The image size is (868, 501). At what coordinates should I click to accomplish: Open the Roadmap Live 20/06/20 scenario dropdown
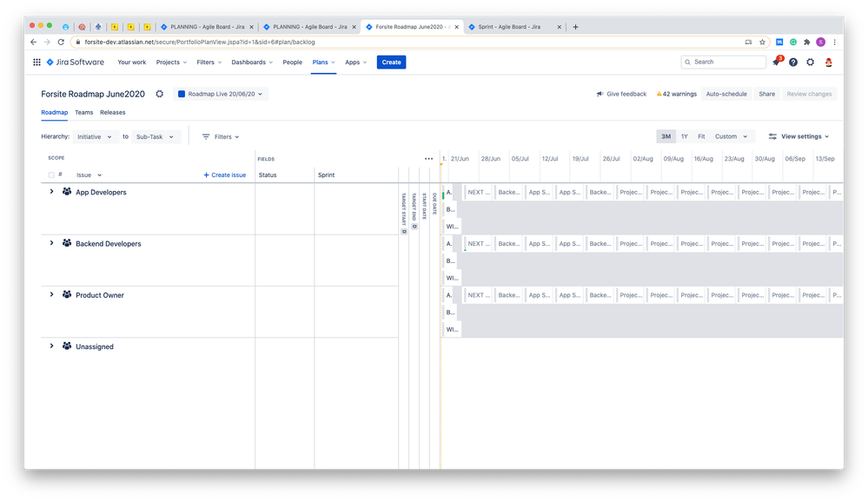(x=221, y=94)
